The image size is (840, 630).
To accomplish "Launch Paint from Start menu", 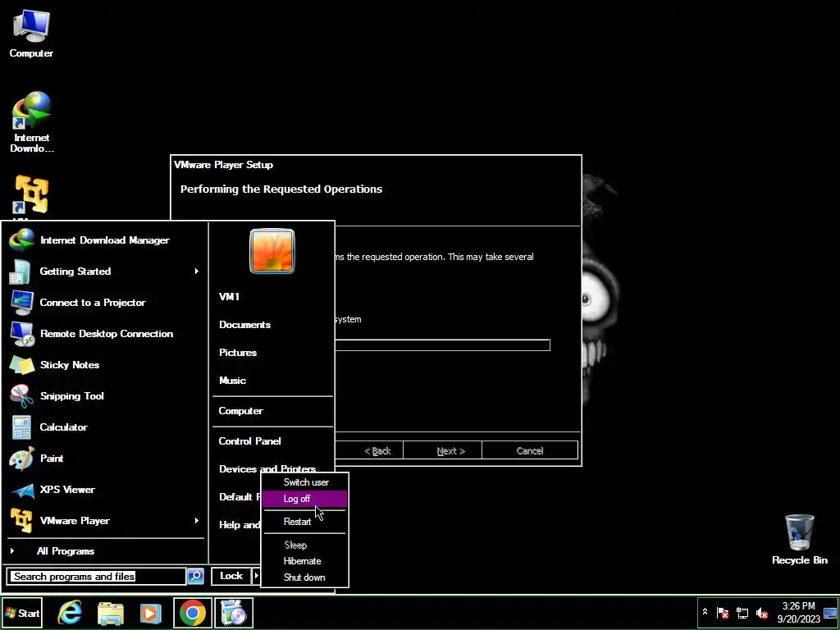I will pos(106,458).
